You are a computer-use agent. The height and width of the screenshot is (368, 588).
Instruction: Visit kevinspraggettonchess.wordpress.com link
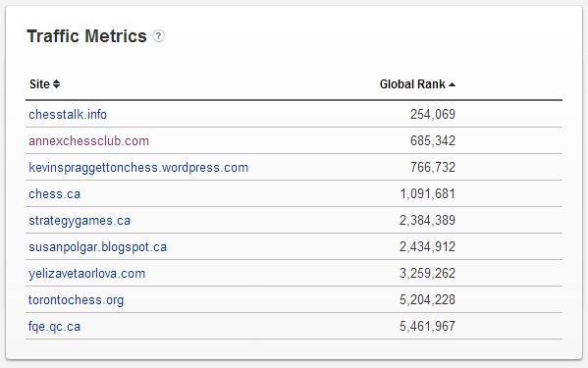pos(138,168)
